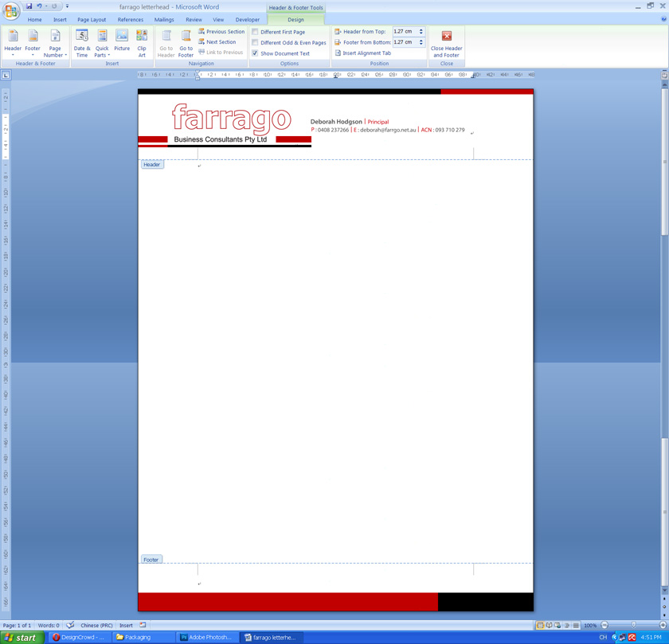Switch to Print Layout view
Image resolution: width=669 pixels, height=644 pixels.
pyautogui.click(x=540, y=625)
